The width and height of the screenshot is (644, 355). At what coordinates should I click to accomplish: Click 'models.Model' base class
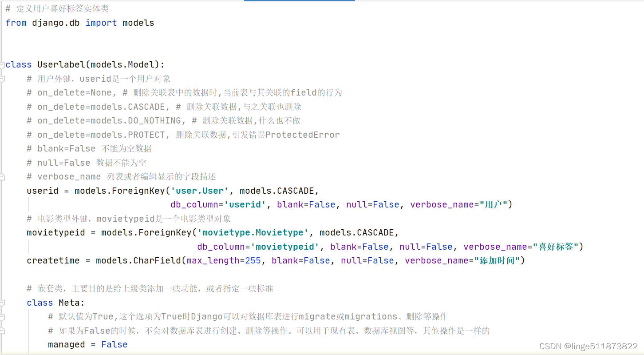[122, 65]
